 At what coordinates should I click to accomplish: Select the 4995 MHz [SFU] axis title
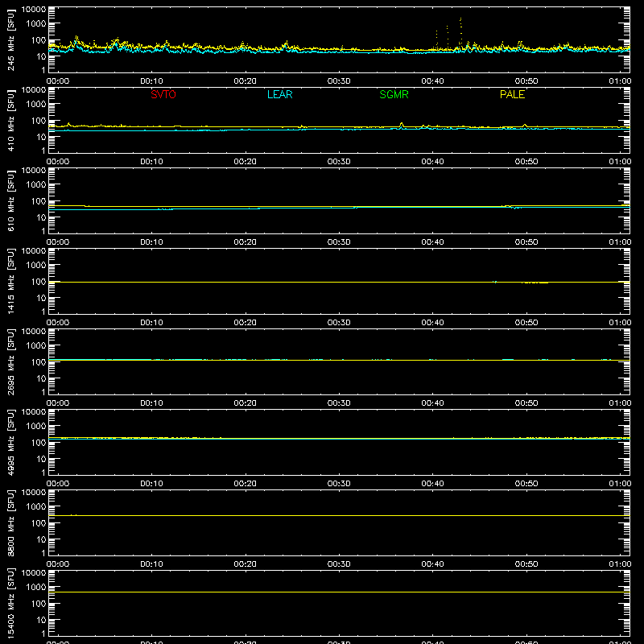(11, 442)
